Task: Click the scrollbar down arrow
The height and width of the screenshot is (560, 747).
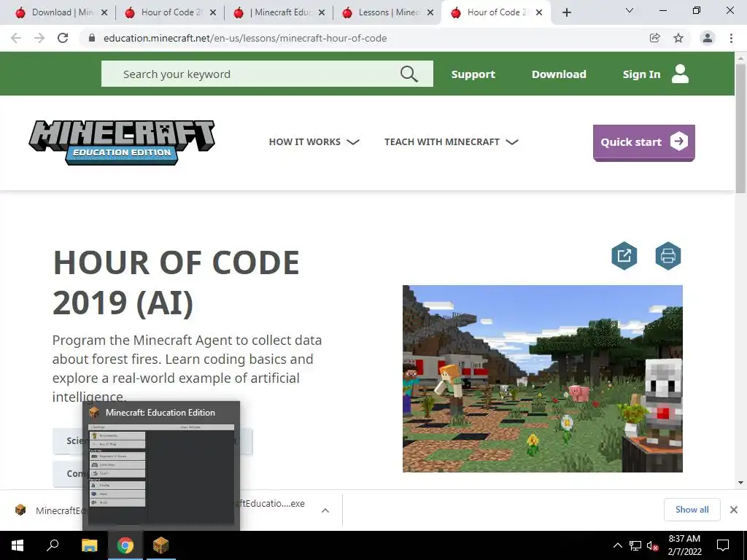Action: (740, 483)
